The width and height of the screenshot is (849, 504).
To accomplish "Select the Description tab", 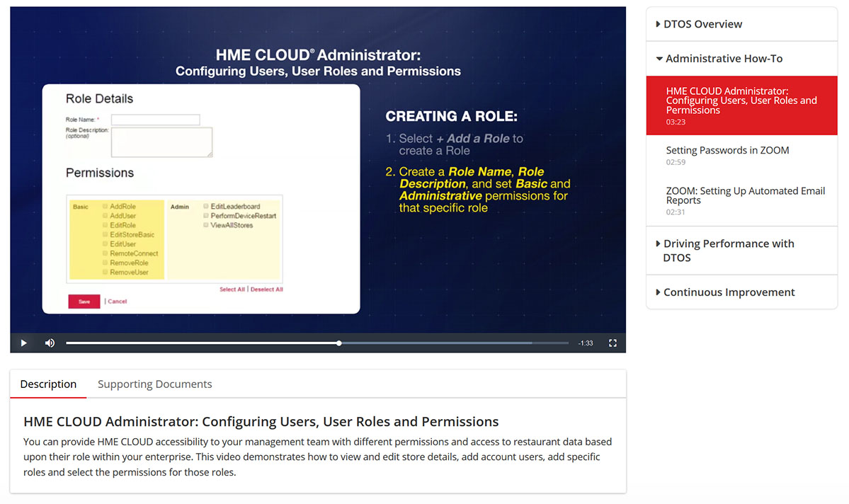I will 48,384.
